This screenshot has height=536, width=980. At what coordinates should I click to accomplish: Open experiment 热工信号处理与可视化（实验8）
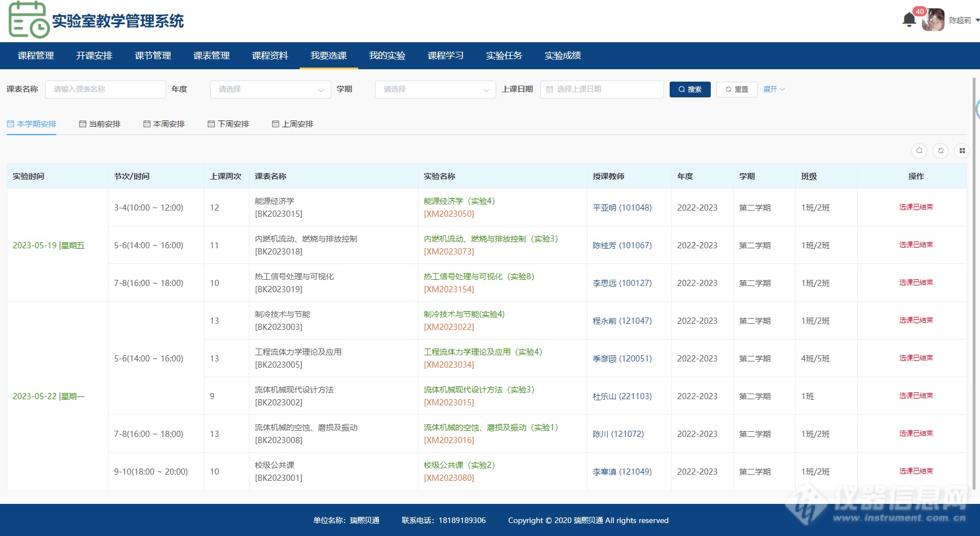coord(479,276)
